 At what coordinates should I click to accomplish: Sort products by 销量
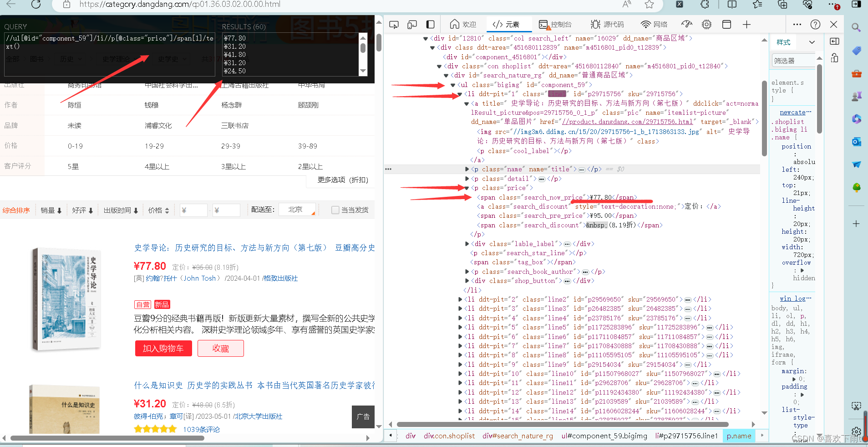(x=51, y=210)
